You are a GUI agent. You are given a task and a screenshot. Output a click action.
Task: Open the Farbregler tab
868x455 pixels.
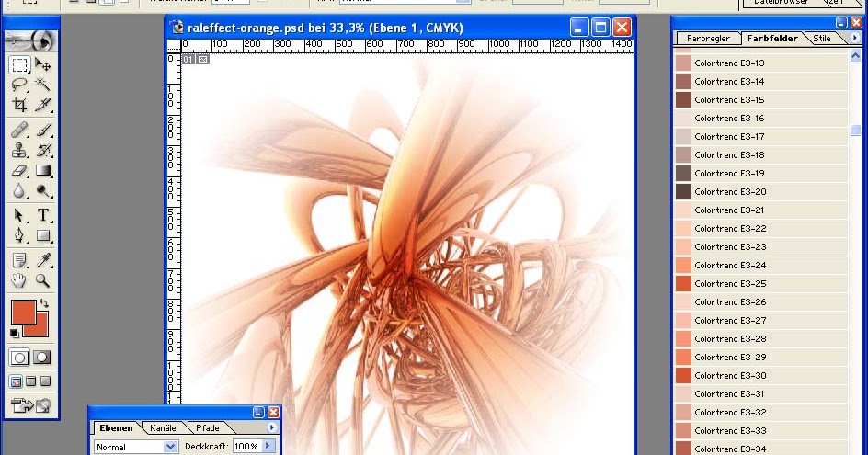708,39
